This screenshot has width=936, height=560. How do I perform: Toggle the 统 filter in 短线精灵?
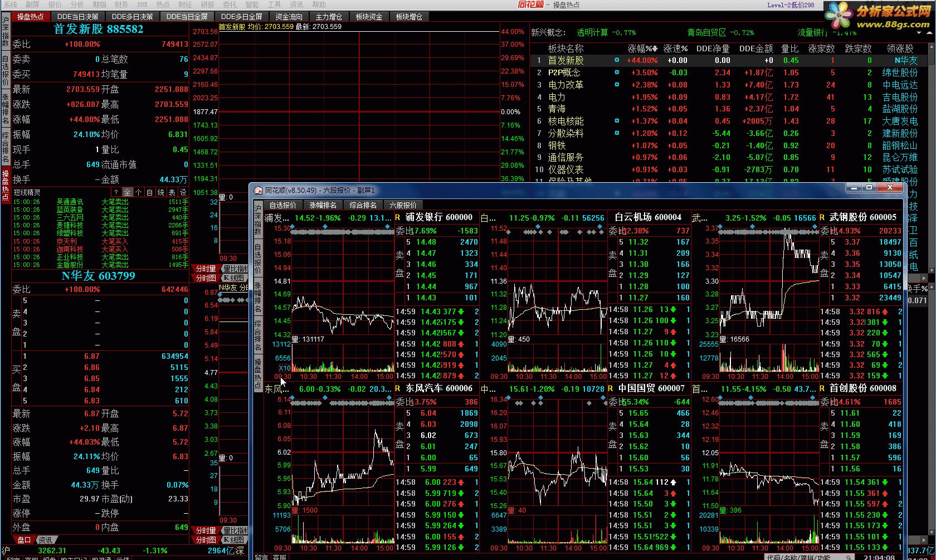point(161,192)
